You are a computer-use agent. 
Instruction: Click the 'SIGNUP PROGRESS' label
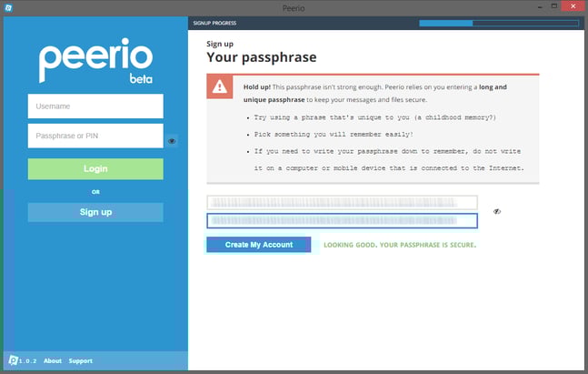click(214, 24)
